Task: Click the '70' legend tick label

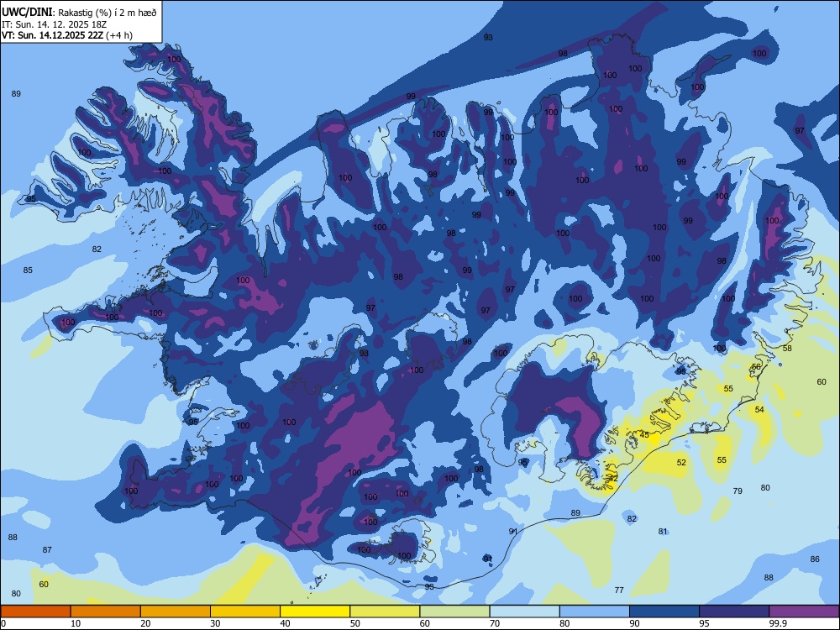Action: click(495, 623)
